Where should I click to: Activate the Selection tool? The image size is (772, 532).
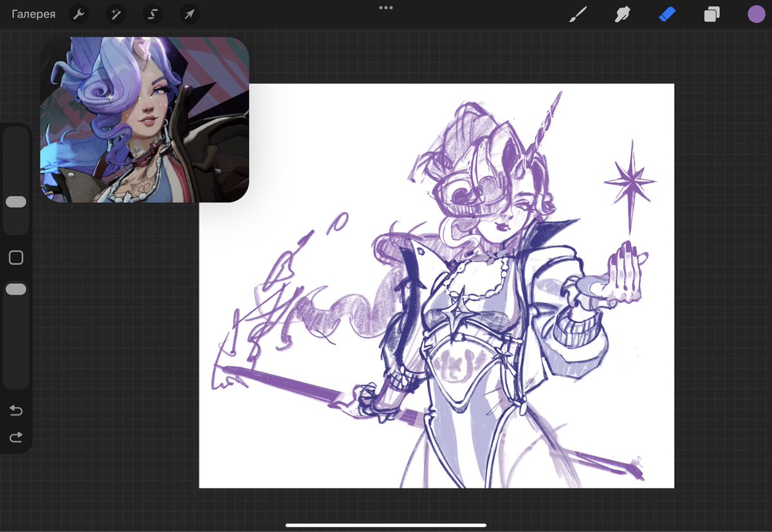[x=152, y=14]
